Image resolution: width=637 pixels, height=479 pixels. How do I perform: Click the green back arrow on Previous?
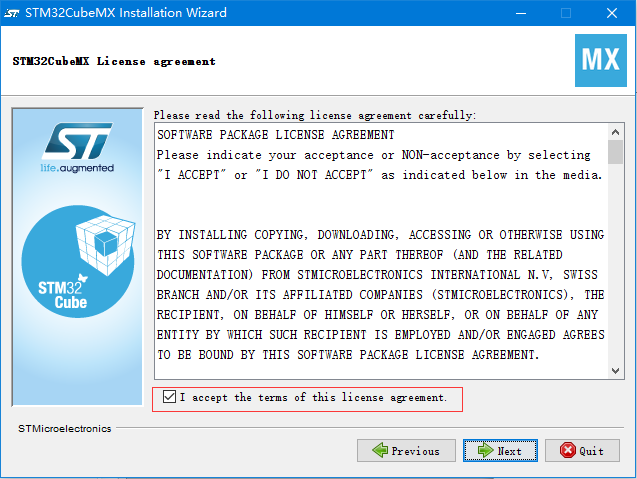[x=380, y=450]
